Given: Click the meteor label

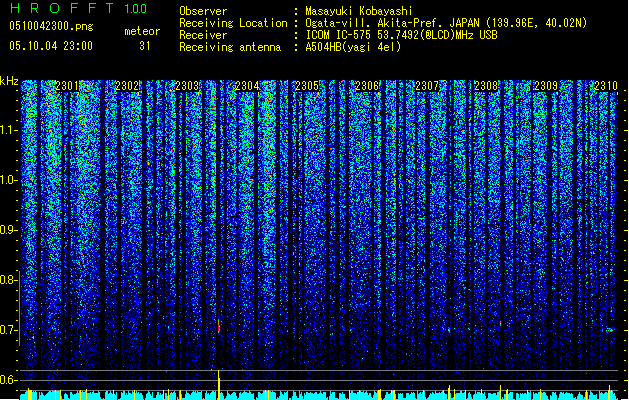Looking at the screenshot, I should click(142, 31).
